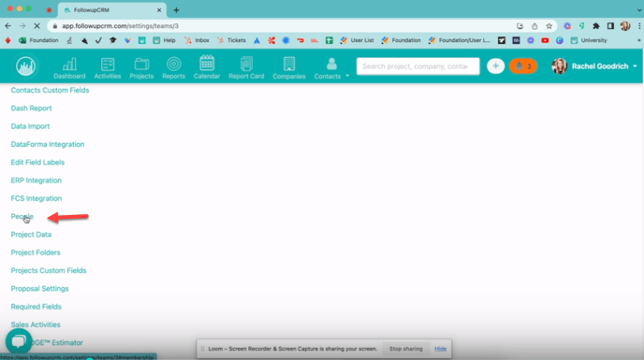Open Projects Custom Fields settings
The image size is (644, 360).
coord(49,270)
